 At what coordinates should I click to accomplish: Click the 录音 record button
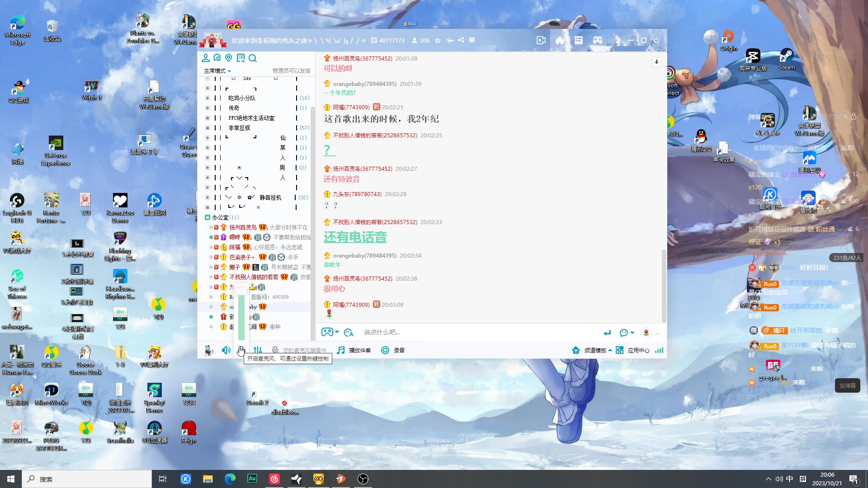pyautogui.click(x=393, y=350)
